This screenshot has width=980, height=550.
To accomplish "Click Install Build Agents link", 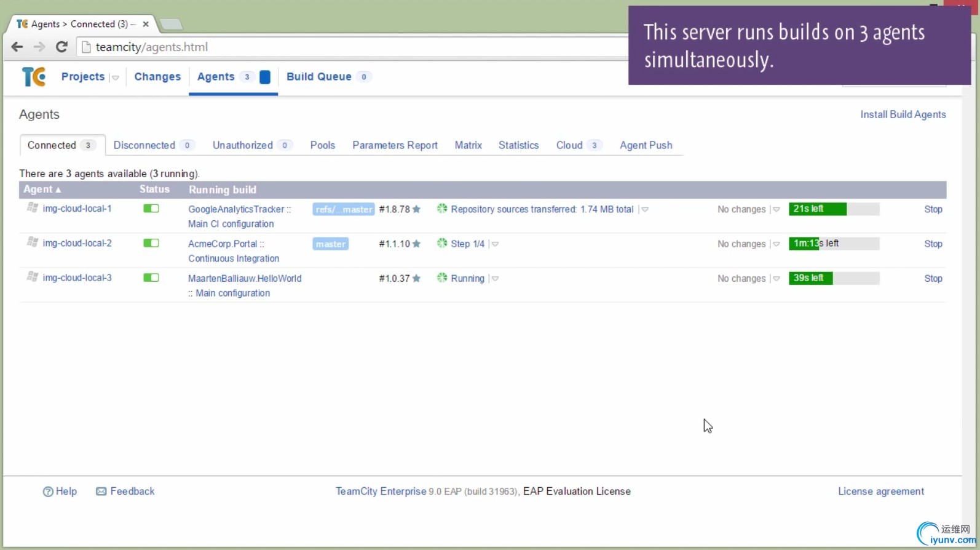I will click(x=903, y=114).
